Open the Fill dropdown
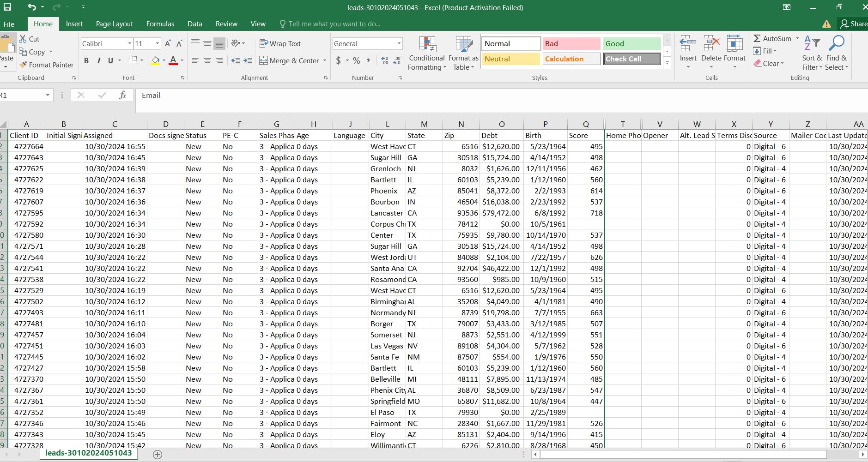 tap(766, 51)
